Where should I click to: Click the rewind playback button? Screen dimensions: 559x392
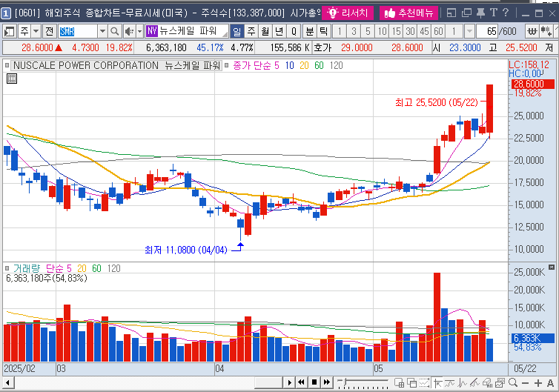pos(301,382)
